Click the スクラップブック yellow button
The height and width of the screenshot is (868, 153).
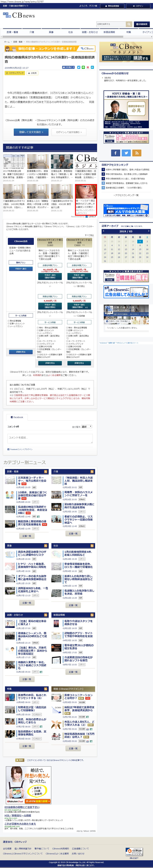tap(15, 73)
